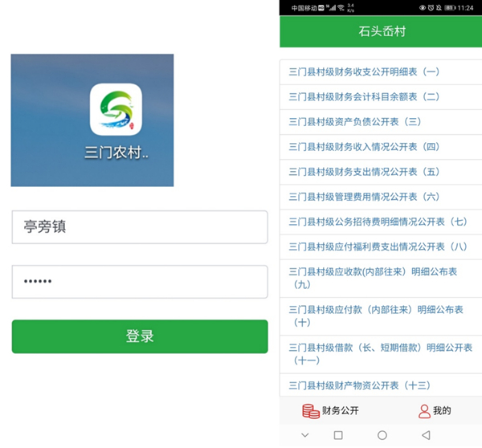This screenshot has height=448, width=482.
Task: Open 财务收入情况公开表（四）
Action: point(381,147)
